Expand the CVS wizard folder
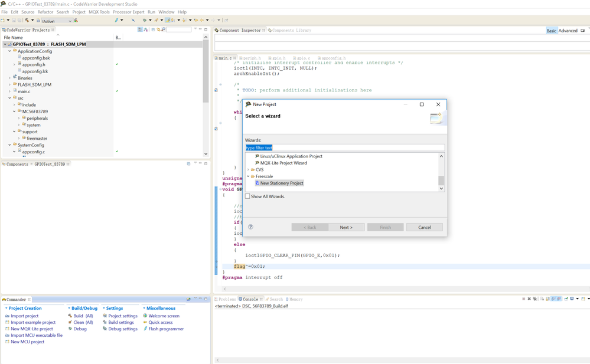Screen dimensions: 590x364 click(248, 170)
